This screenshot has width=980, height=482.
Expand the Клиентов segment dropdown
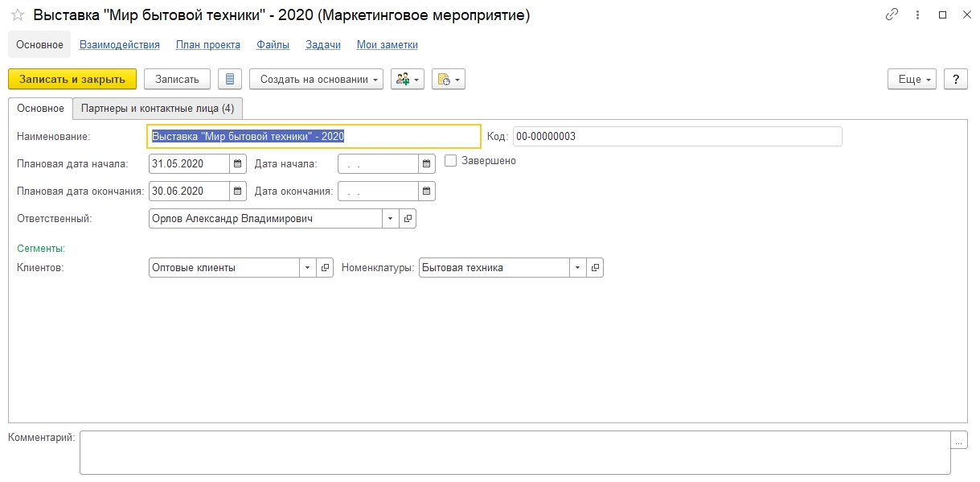click(x=308, y=268)
